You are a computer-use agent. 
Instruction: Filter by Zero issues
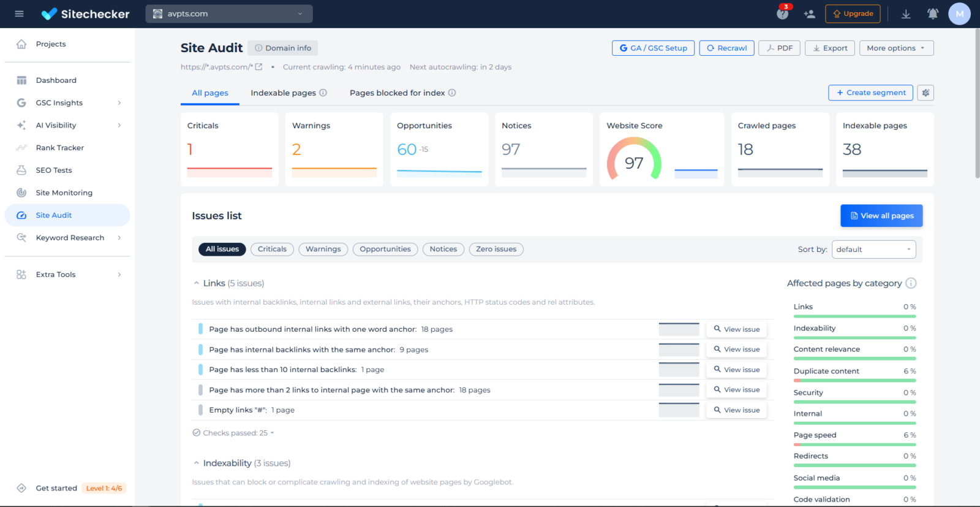coord(496,249)
